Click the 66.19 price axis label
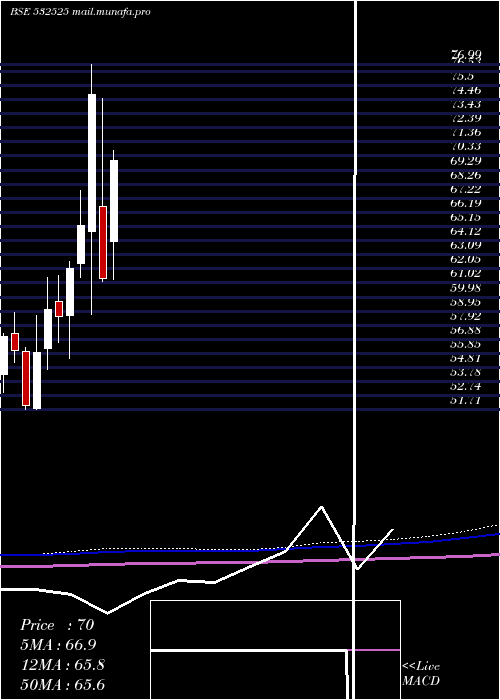 point(466,203)
